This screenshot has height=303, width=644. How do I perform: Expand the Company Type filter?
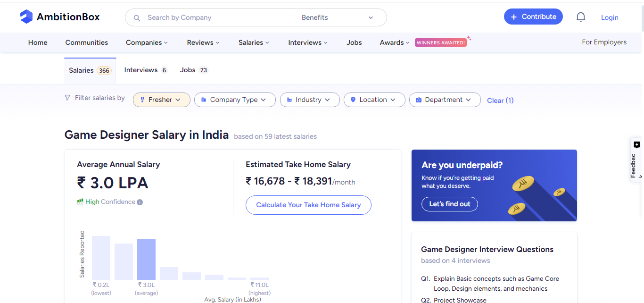point(235,100)
